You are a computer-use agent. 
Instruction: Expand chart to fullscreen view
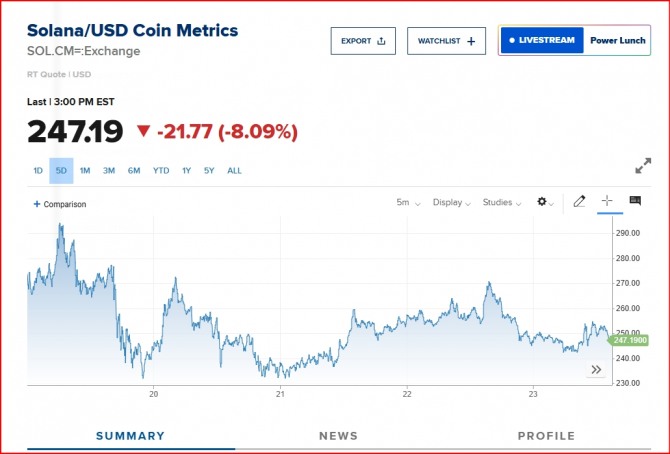[645, 166]
